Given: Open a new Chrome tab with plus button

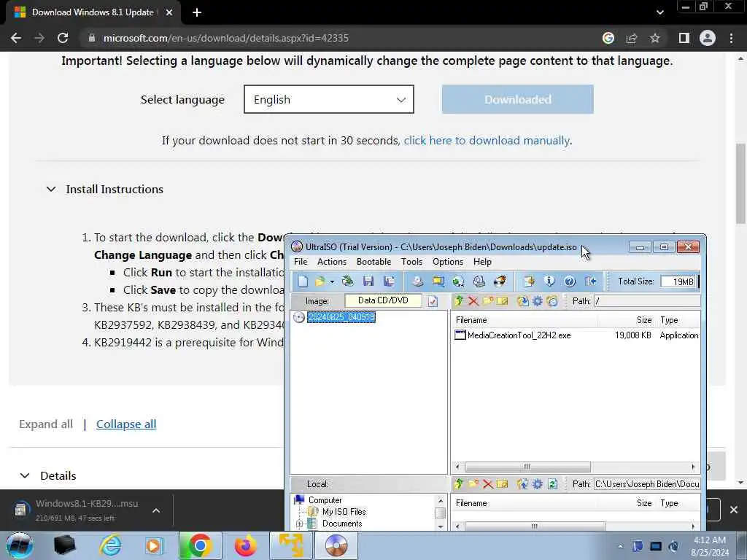Looking at the screenshot, I should [x=197, y=12].
